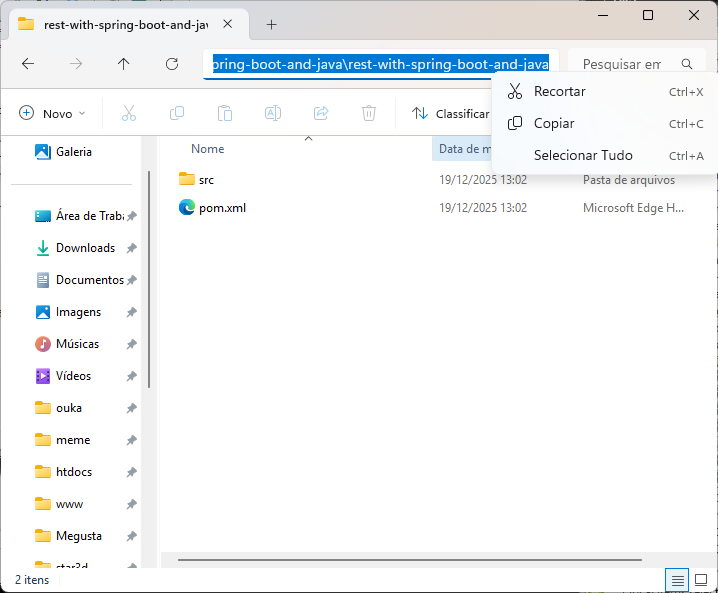Switch to details view layout icon
The height and width of the screenshot is (593, 718).
coord(677,580)
